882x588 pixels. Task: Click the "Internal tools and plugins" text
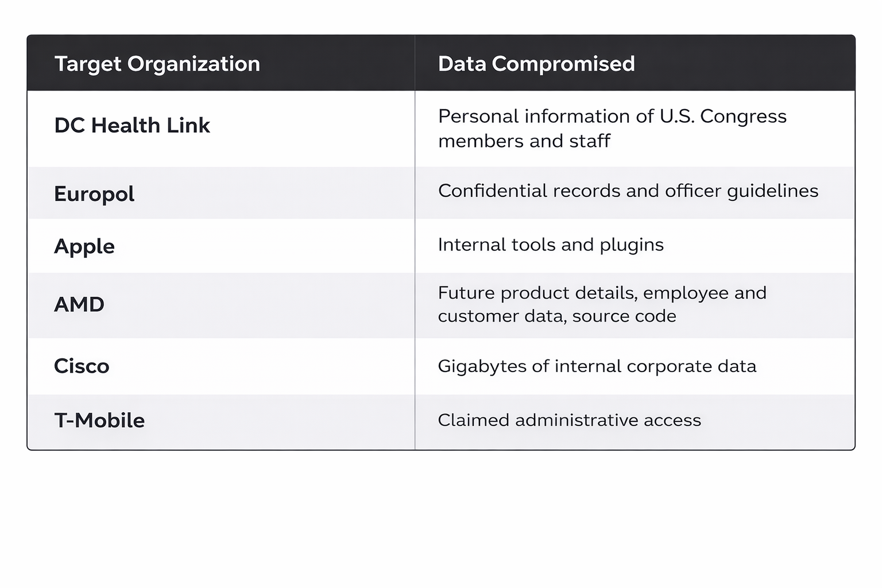coord(550,245)
